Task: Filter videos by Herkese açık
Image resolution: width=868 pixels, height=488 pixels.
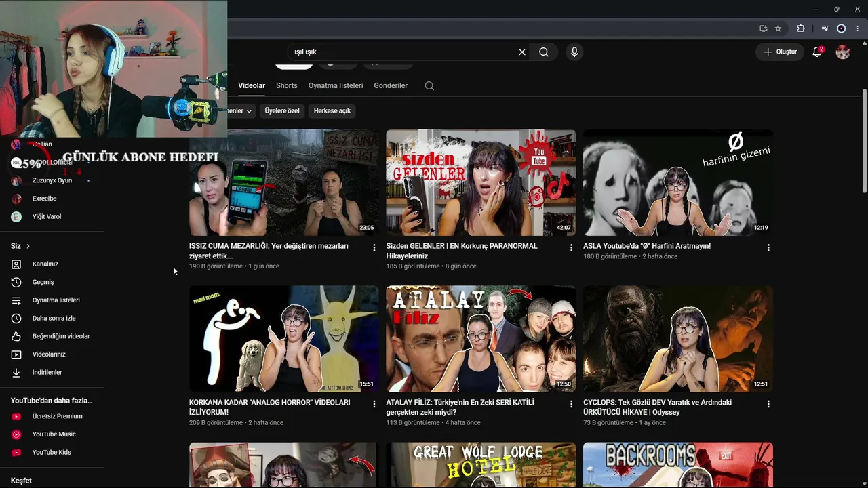Action: pos(332,110)
